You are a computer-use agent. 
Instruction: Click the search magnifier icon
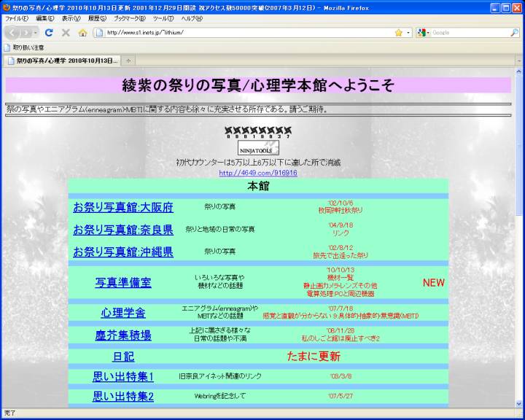(514, 33)
